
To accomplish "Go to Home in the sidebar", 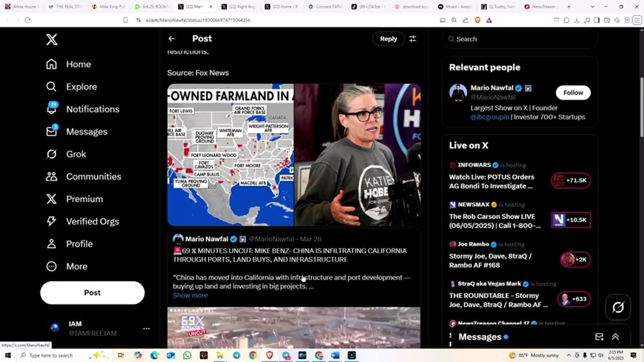I will (69, 64).
